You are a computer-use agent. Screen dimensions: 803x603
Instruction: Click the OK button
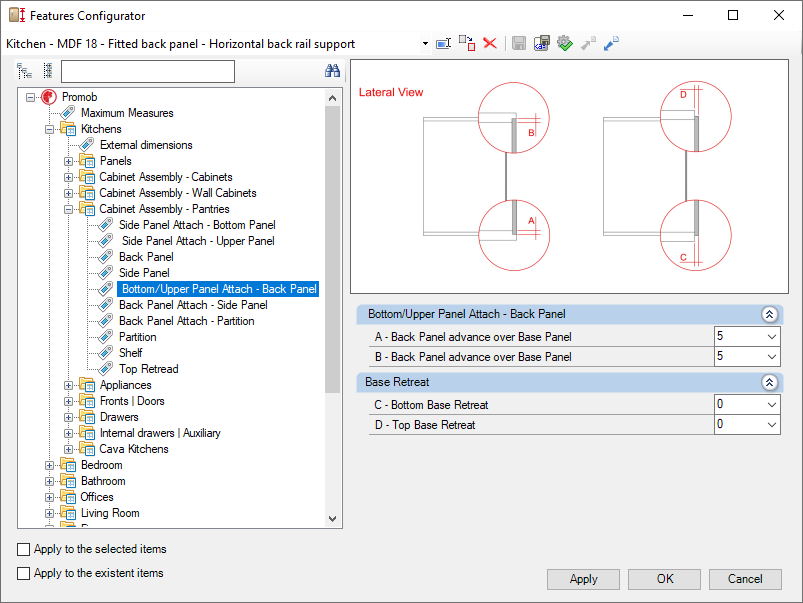pyautogui.click(x=664, y=579)
